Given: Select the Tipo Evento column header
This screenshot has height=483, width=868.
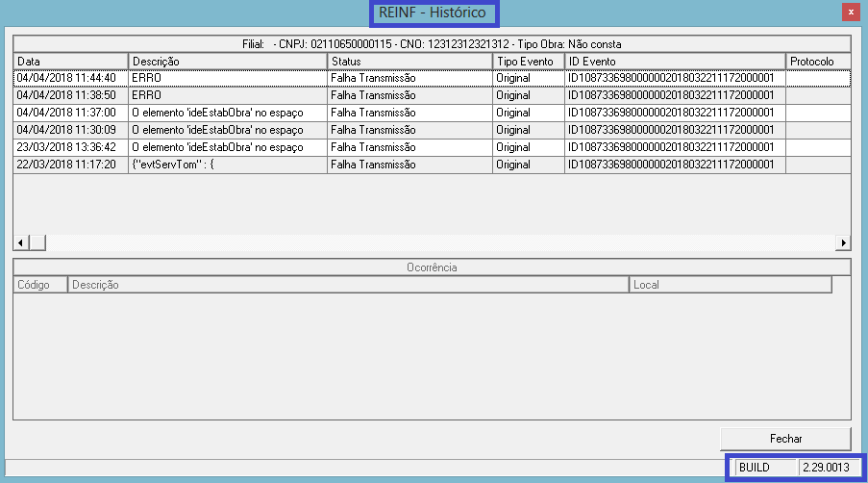Looking at the screenshot, I should 528,61.
